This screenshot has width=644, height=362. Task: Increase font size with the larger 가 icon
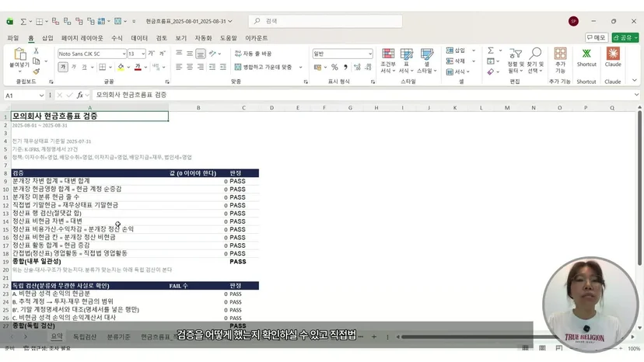(x=151, y=54)
